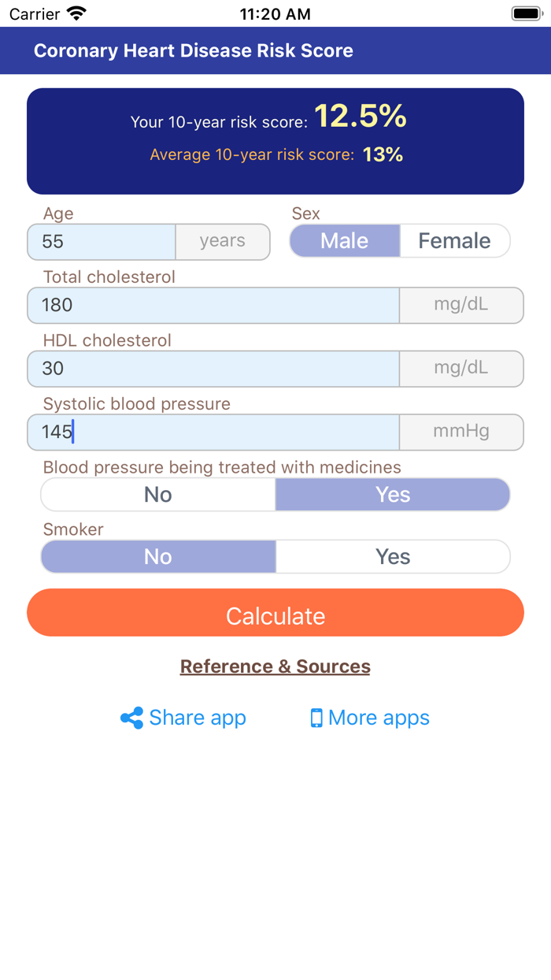Tap the Share app link text

197,718
